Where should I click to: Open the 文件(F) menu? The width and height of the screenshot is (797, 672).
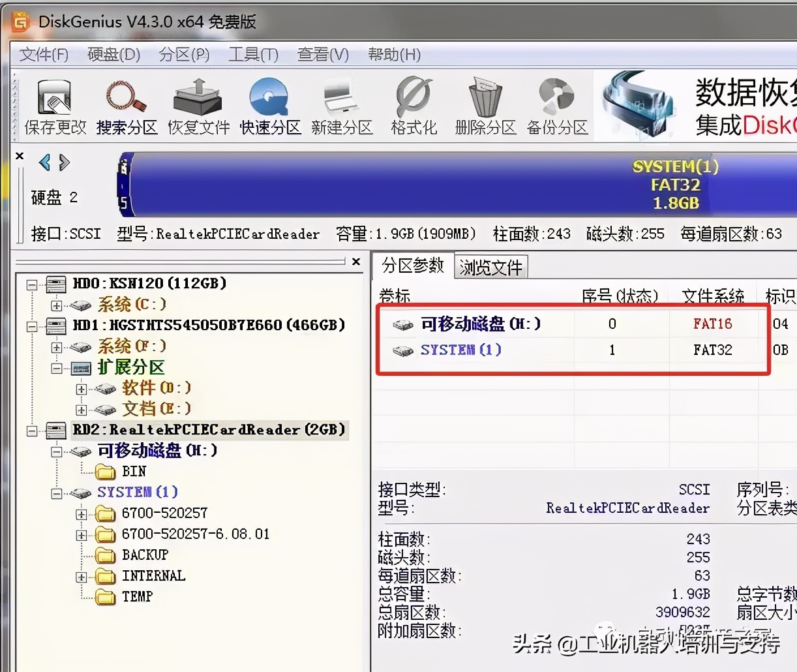(44, 54)
